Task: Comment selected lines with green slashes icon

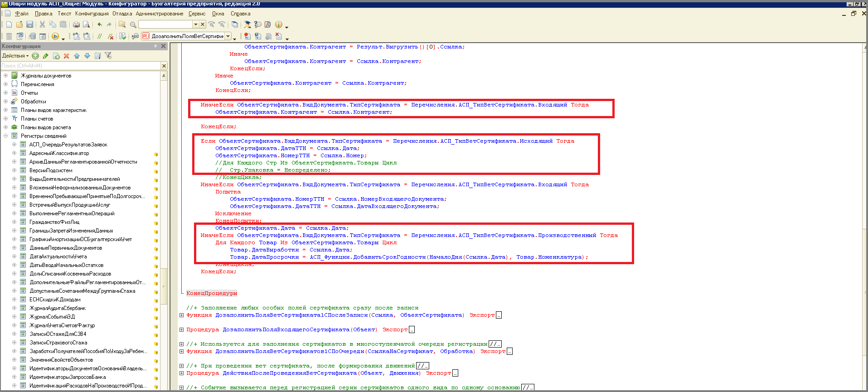Action: point(100,36)
